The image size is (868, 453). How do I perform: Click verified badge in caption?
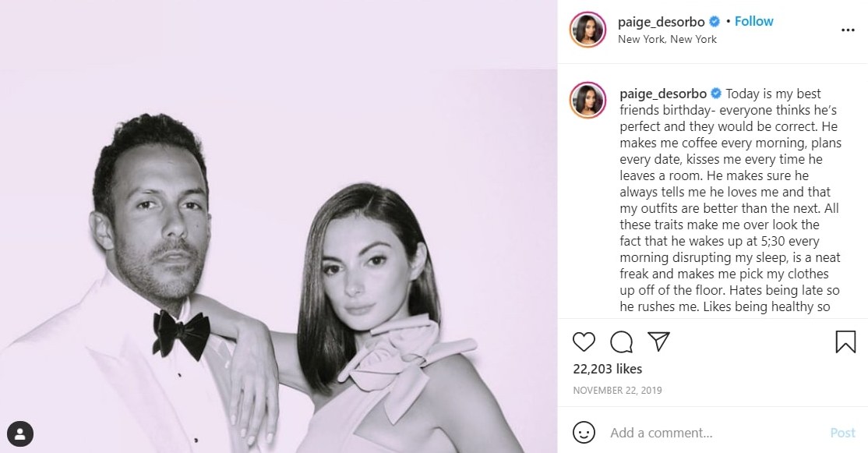click(716, 93)
